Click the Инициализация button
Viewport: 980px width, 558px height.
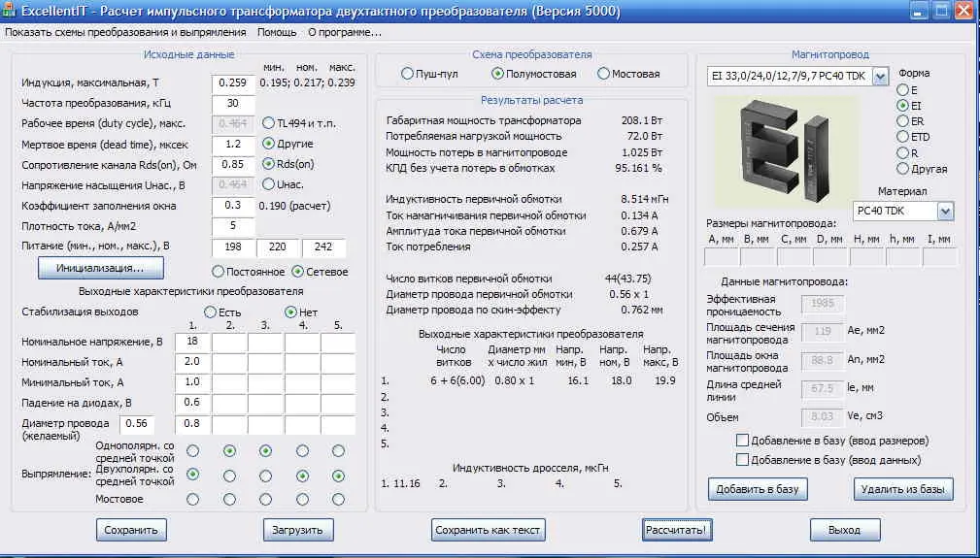point(100,267)
